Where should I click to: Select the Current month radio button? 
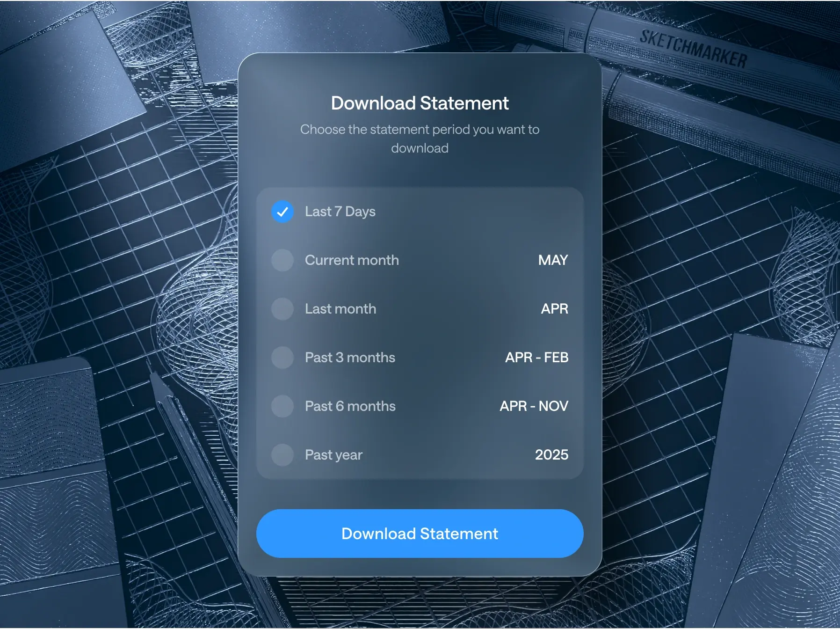click(282, 260)
